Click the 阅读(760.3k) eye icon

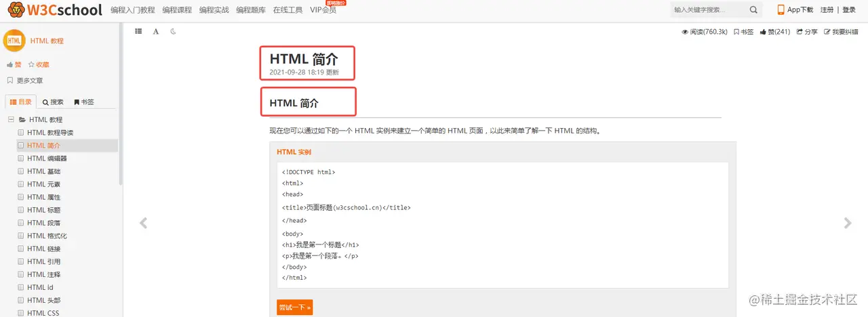click(x=685, y=32)
